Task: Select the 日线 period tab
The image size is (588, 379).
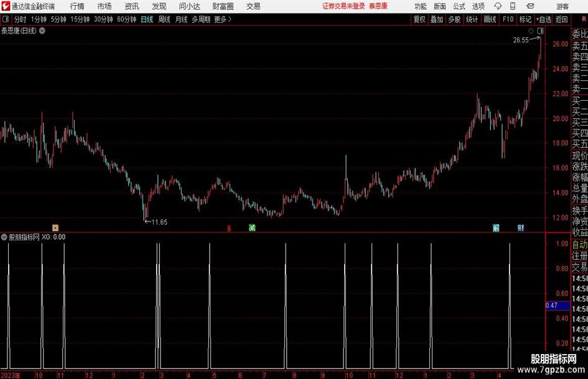Action: click(147, 19)
